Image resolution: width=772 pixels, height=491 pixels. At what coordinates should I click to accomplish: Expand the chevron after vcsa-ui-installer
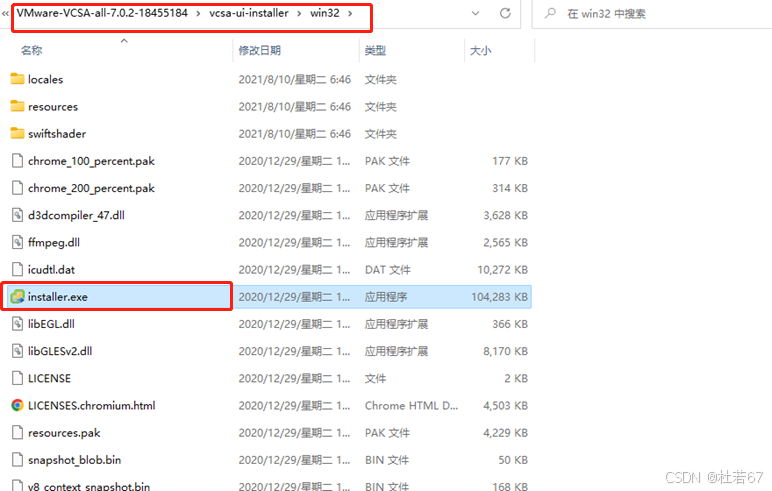[299, 13]
